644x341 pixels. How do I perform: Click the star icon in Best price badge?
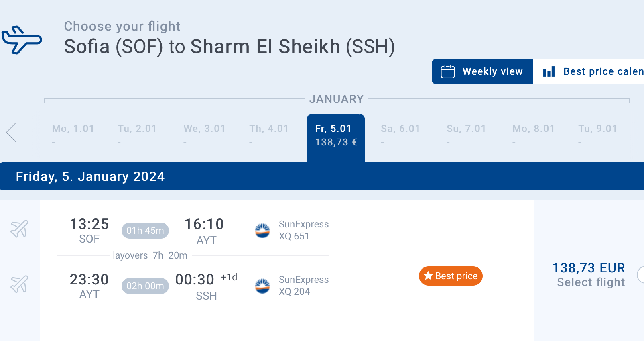coord(428,276)
